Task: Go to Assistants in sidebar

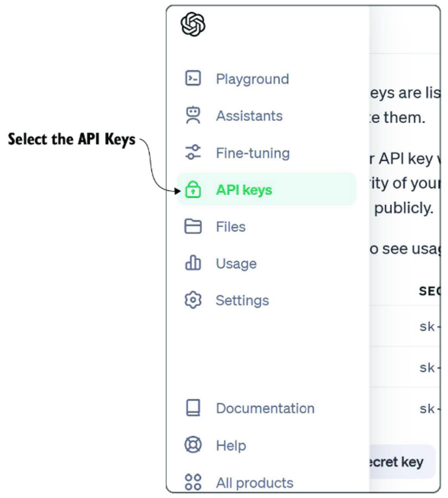Action: 249,116
